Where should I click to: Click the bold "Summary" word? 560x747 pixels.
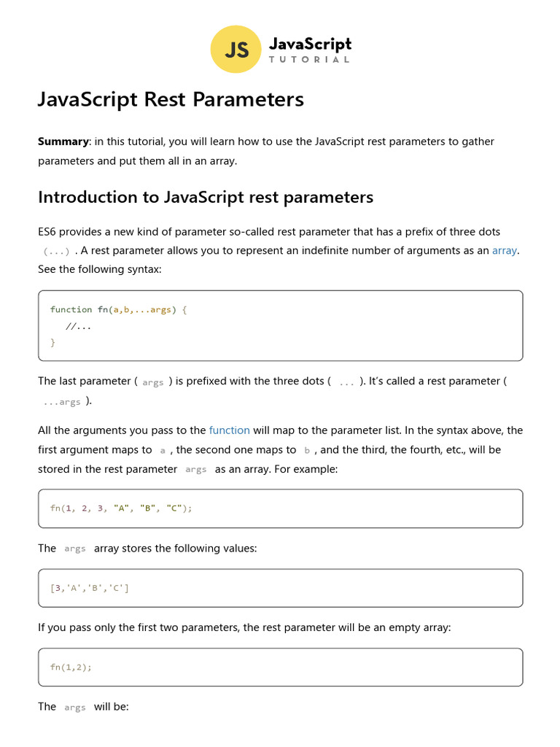coord(63,142)
